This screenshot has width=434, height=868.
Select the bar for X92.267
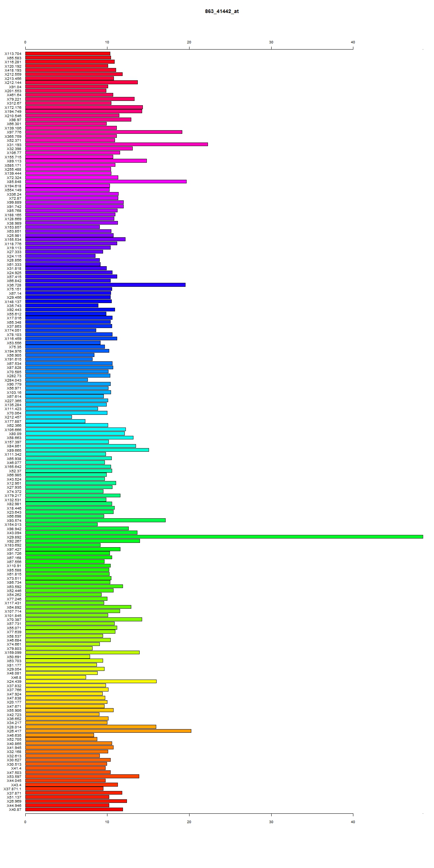(x=82, y=541)
